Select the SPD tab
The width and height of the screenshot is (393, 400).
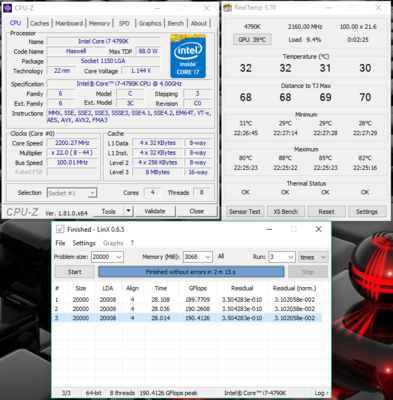click(x=124, y=23)
